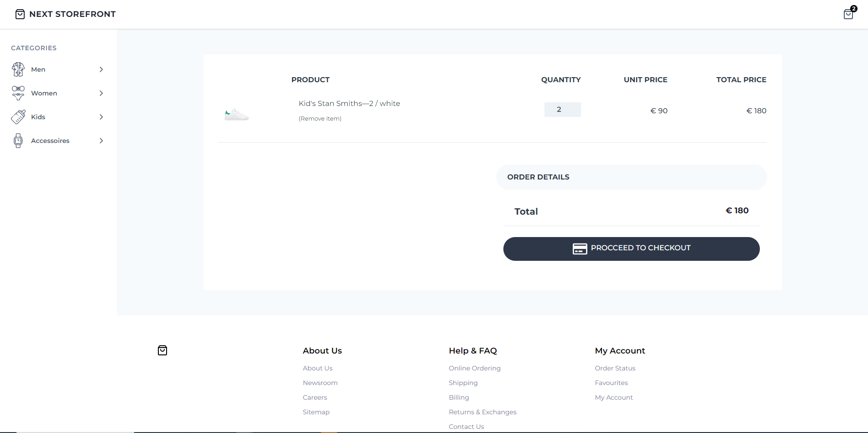Open the footer About Us link

point(318,368)
